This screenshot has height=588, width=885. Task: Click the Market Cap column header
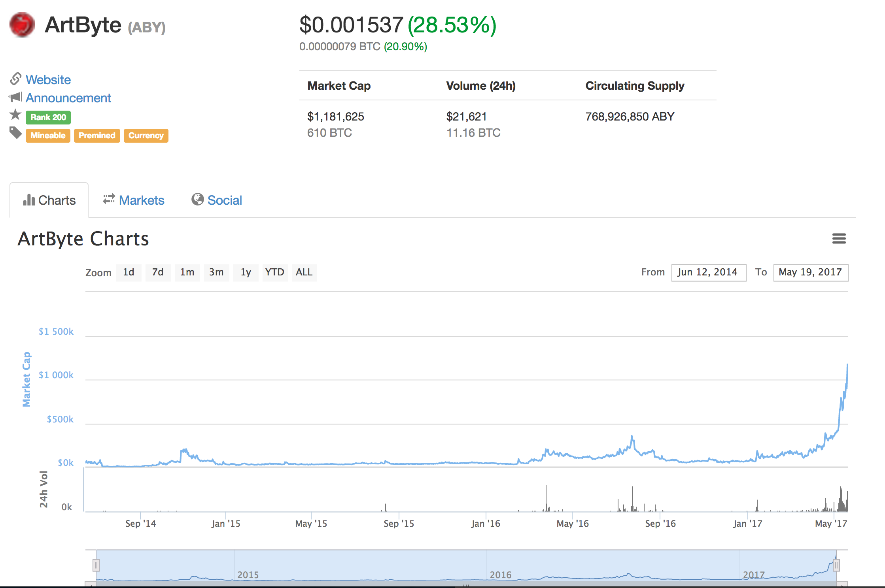339,86
